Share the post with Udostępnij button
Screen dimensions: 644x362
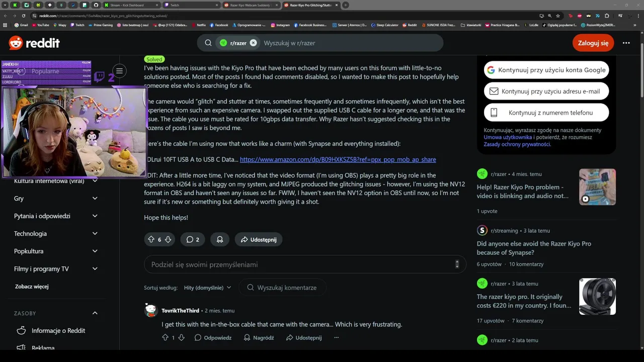tap(259, 240)
